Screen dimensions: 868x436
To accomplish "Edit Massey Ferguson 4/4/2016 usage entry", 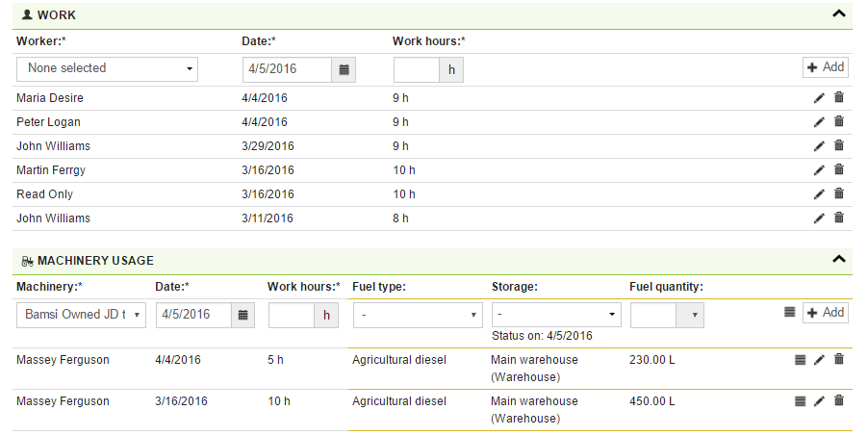I will [819, 360].
